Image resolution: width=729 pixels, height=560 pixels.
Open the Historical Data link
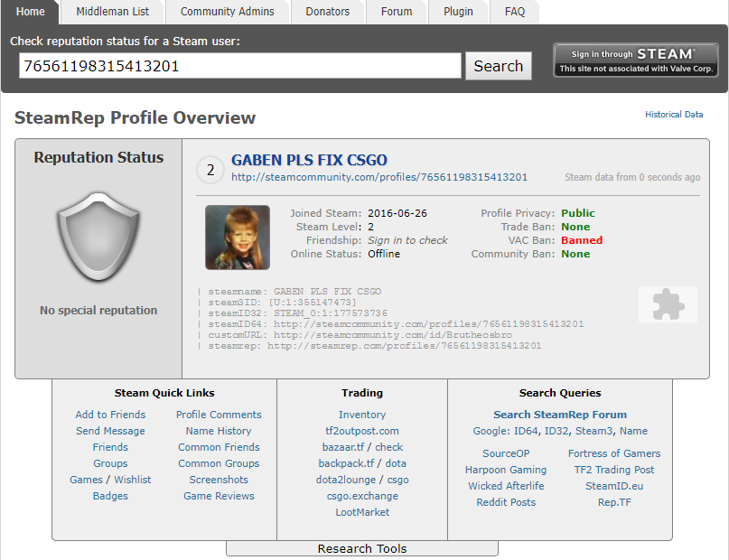tap(674, 115)
